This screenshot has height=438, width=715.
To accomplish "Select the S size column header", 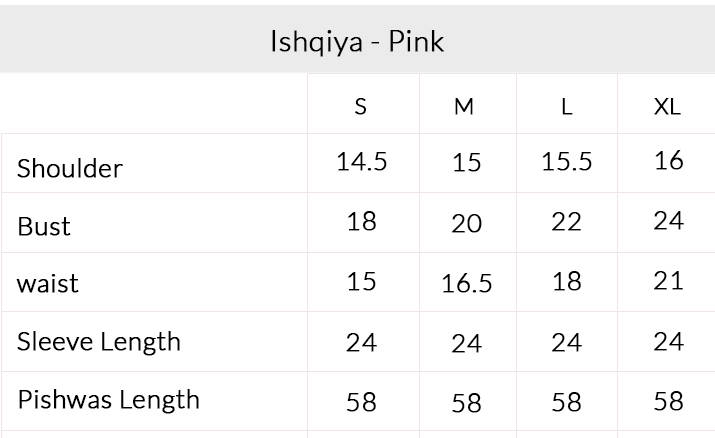I will 361,106.
